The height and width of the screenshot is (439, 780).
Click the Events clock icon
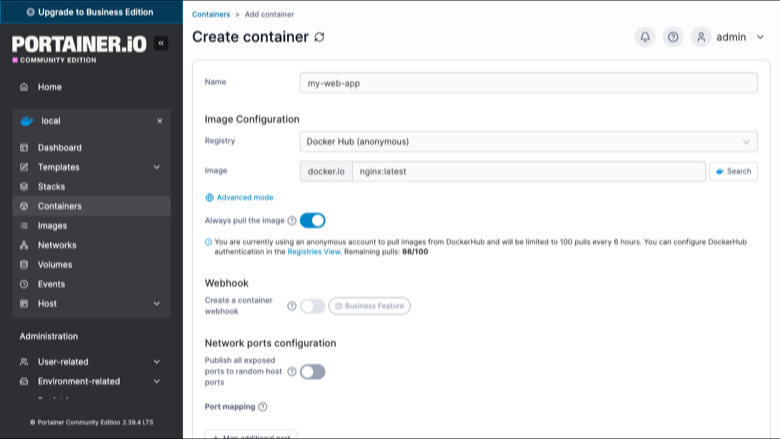pos(24,284)
